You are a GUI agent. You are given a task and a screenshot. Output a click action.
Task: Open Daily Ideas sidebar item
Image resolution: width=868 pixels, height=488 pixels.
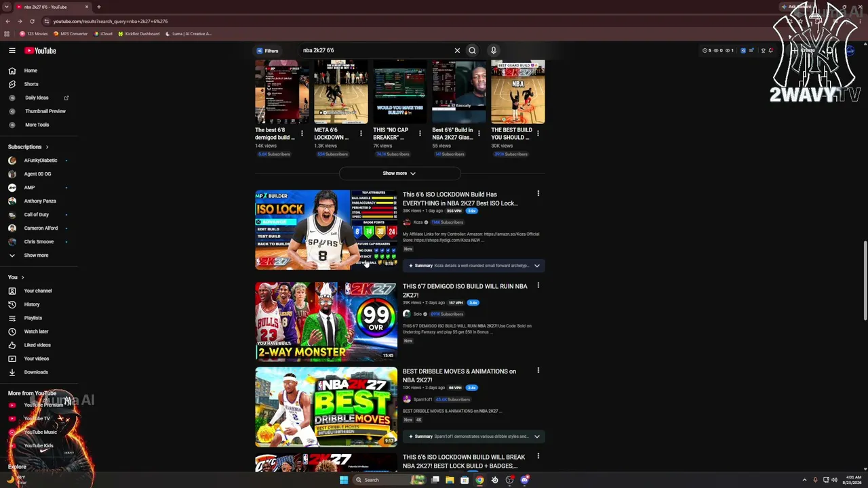[x=37, y=98]
